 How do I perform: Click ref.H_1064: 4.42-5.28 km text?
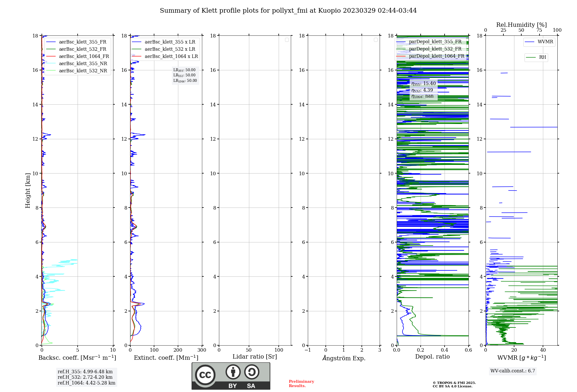(87, 383)
